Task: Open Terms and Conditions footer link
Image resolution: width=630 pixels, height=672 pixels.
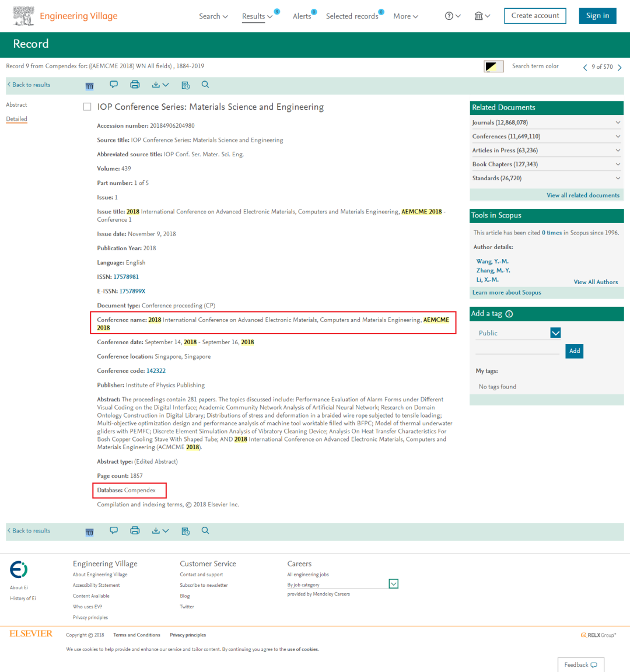Action: [x=136, y=635]
